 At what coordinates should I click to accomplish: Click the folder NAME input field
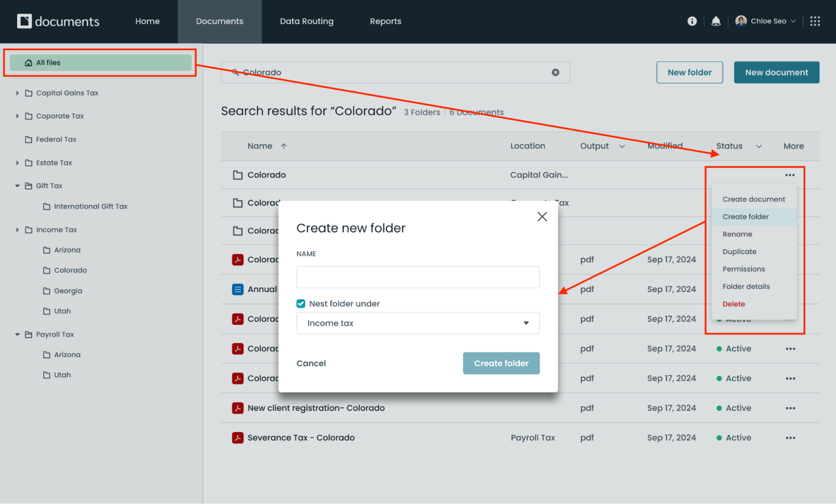tap(418, 277)
